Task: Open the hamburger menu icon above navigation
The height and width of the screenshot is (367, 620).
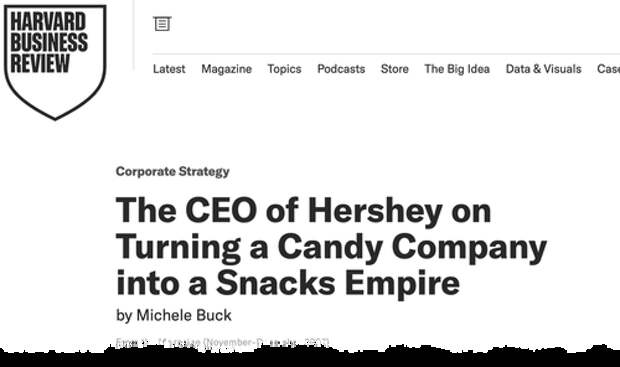Action: pyautogui.click(x=162, y=24)
